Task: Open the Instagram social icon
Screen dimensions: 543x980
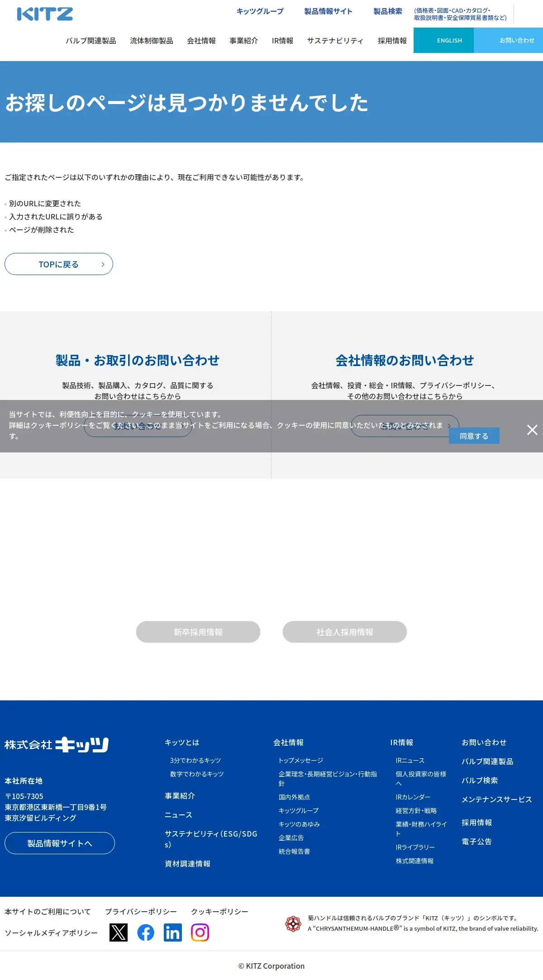Action: pos(200,932)
